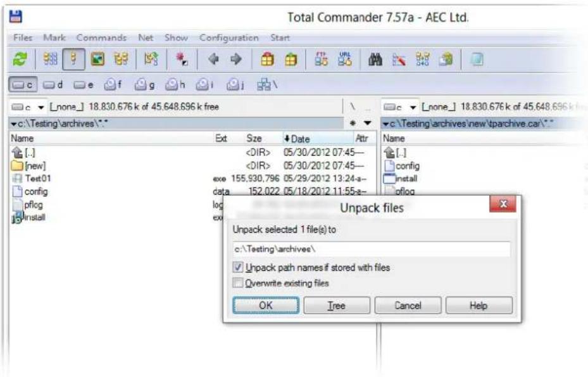Select drive c in the drive bar

coord(23,85)
